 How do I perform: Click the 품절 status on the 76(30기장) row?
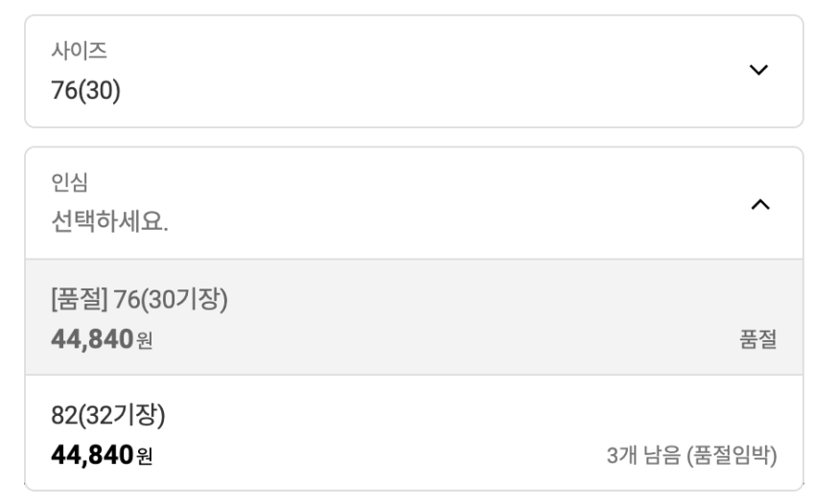tap(756, 340)
